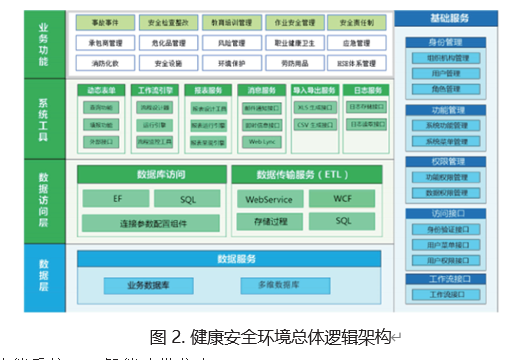Select the XLS 生成接口 box
Screen dimensions: 530x360
315,107
